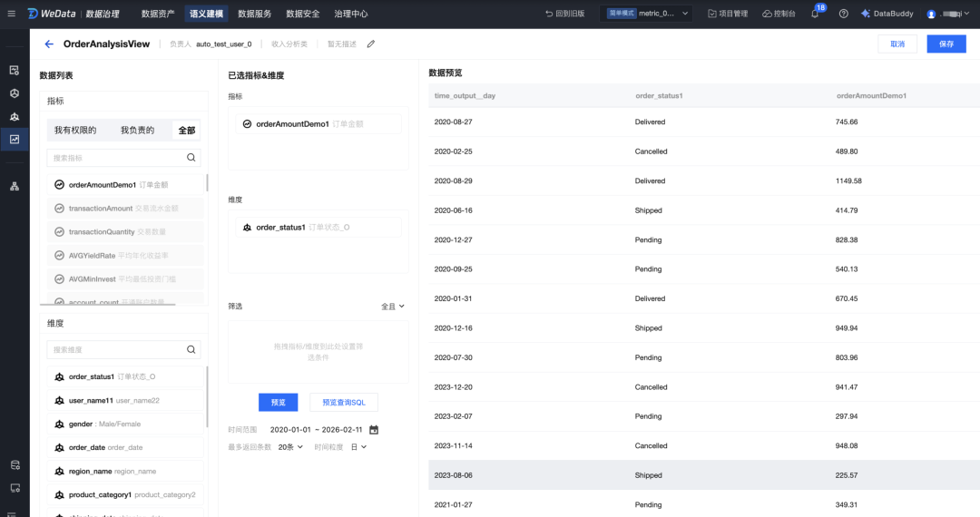Click the time range 2020-01-01 ~ 2026-02-11
980x517 pixels.
click(x=316, y=430)
